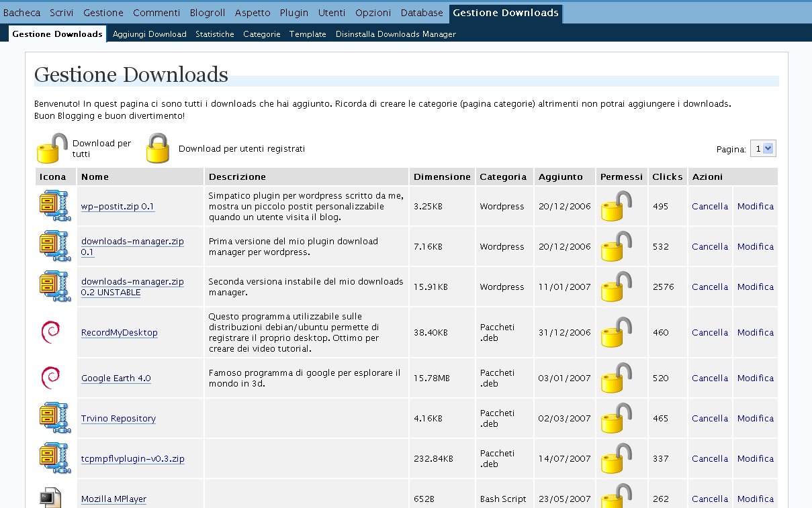The height and width of the screenshot is (508, 812).
Task: Click the zip icon for downloads-manager.zip 0.2 UNSTABLE
Action: [54, 287]
